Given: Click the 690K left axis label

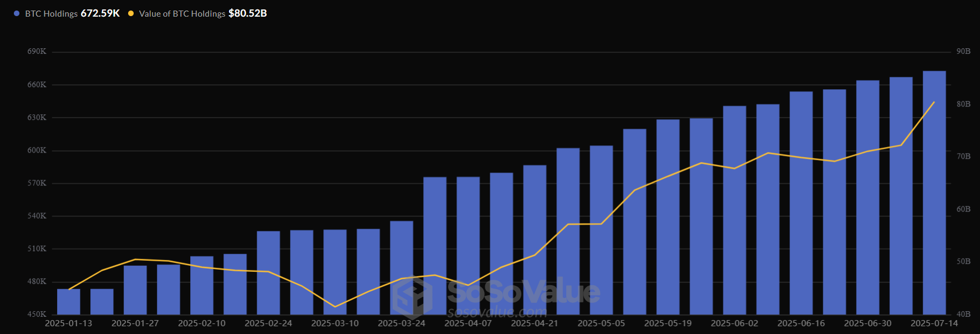Looking at the screenshot, I should pyautogui.click(x=37, y=52).
